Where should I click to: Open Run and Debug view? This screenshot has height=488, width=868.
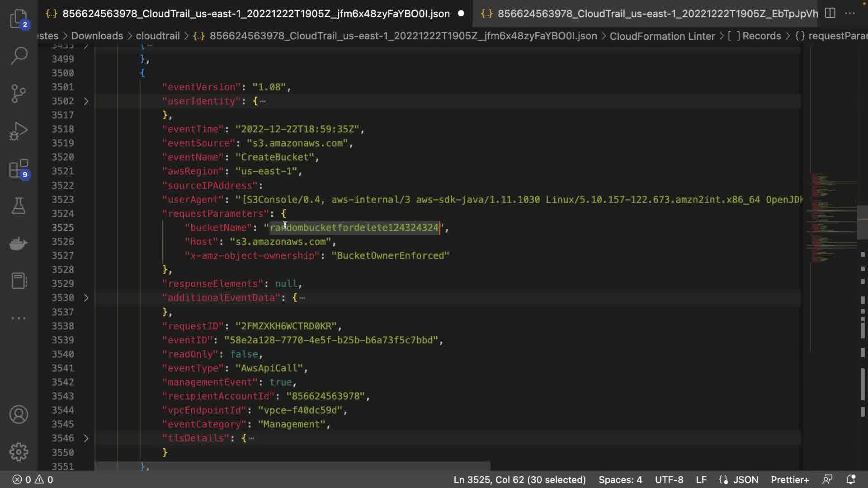click(x=19, y=131)
